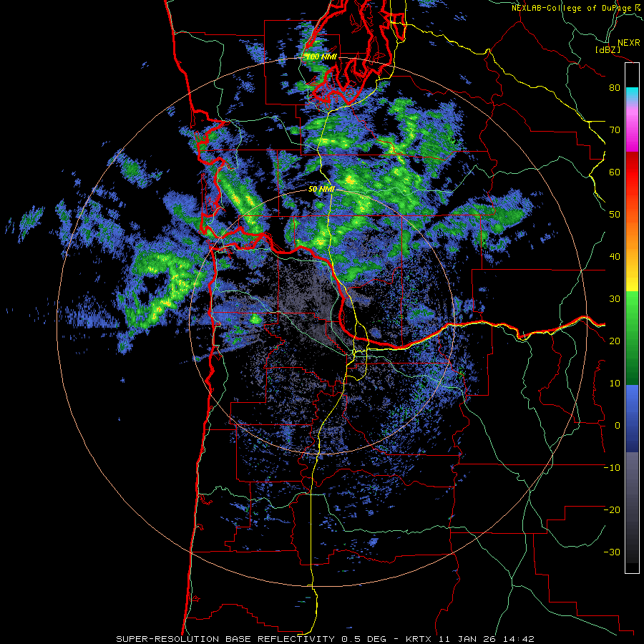Click the 20 value on the dBZ scale
This screenshot has height=644, width=644.
pyautogui.click(x=615, y=341)
